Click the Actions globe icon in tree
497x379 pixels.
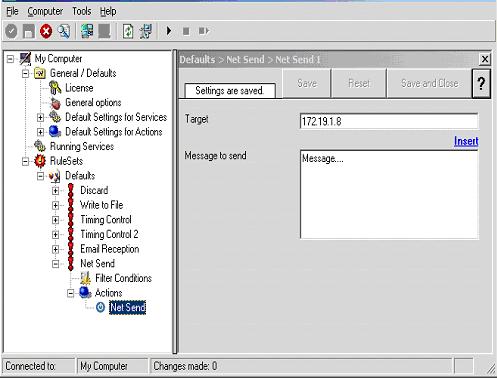(85, 293)
